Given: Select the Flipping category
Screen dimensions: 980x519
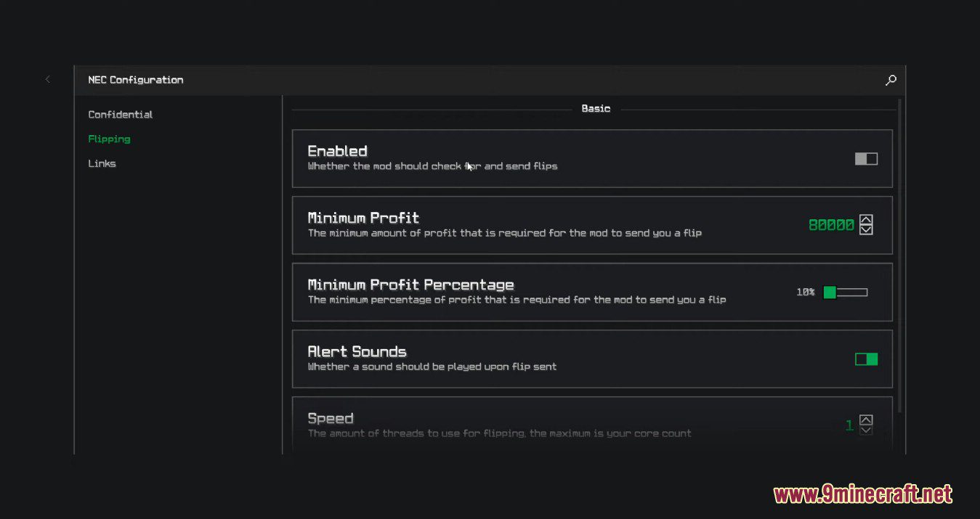Looking at the screenshot, I should tap(109, 139).
